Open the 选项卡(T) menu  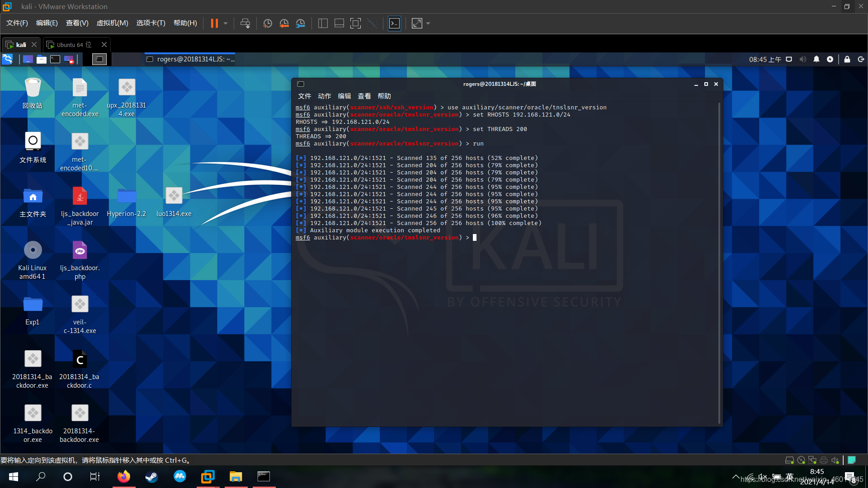click(151, 23)
